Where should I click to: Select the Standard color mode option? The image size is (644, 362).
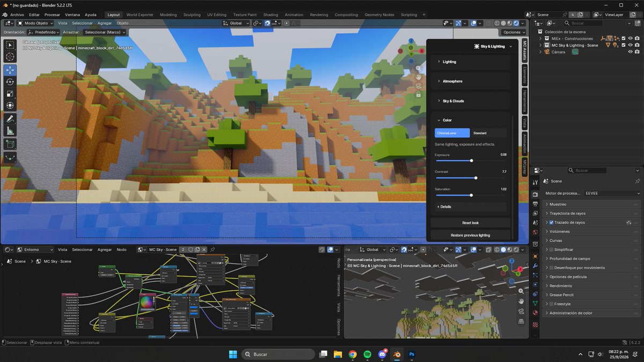coord(488,133)
